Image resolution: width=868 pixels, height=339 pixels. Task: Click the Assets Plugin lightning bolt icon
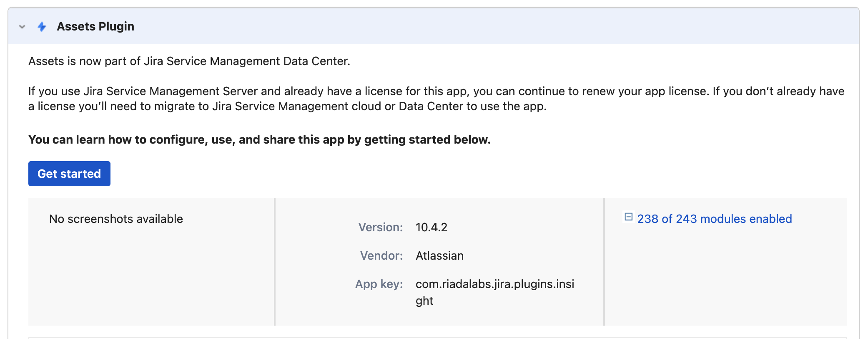point(42,27)
